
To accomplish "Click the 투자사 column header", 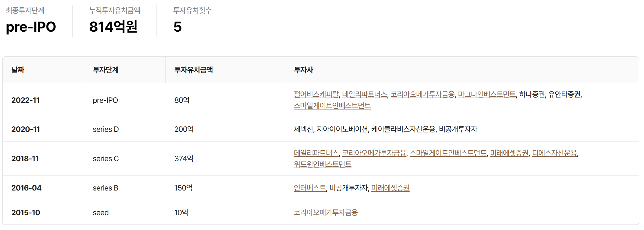I will tap(303, 70).
